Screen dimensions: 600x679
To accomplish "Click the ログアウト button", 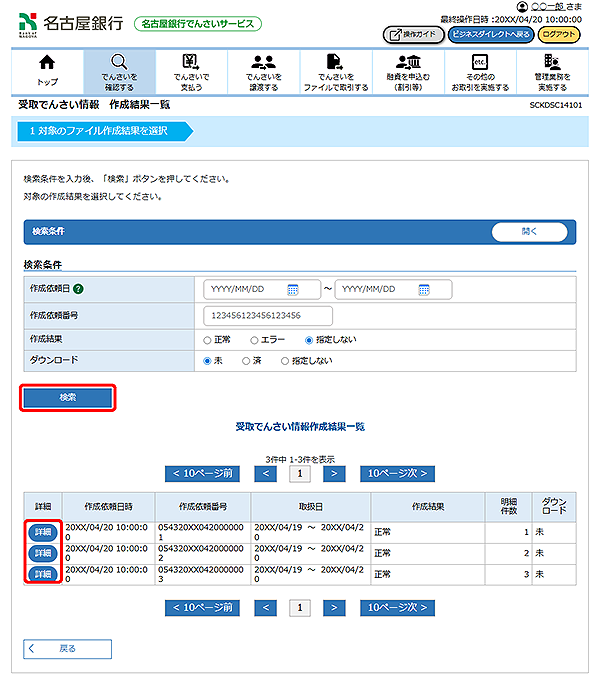I will [x=558, y=34].
